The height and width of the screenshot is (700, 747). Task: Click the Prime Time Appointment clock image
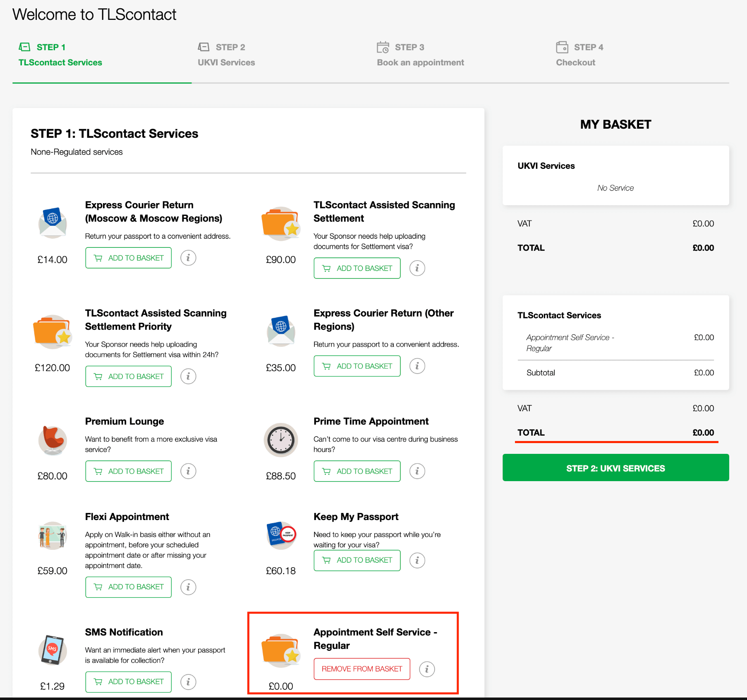click(281, 440)
